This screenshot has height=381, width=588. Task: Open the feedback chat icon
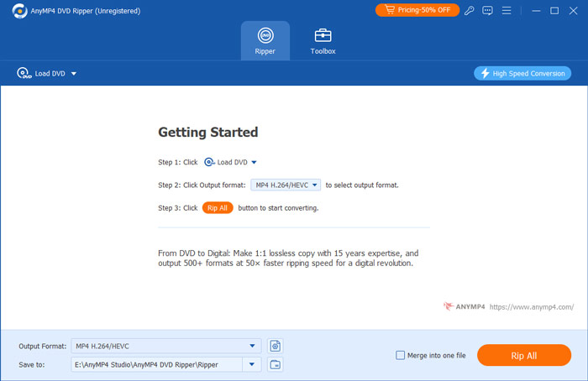coord(487,10)
